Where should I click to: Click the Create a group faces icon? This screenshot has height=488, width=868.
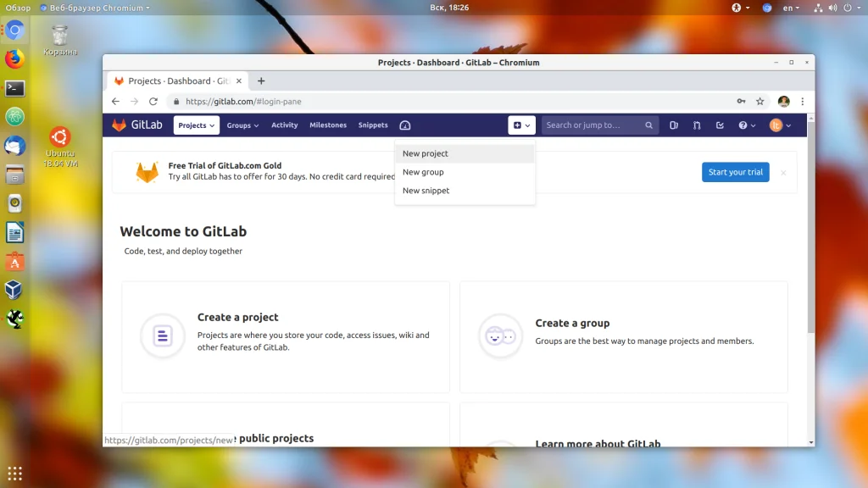pyautogui.click(x=500, y=335)
